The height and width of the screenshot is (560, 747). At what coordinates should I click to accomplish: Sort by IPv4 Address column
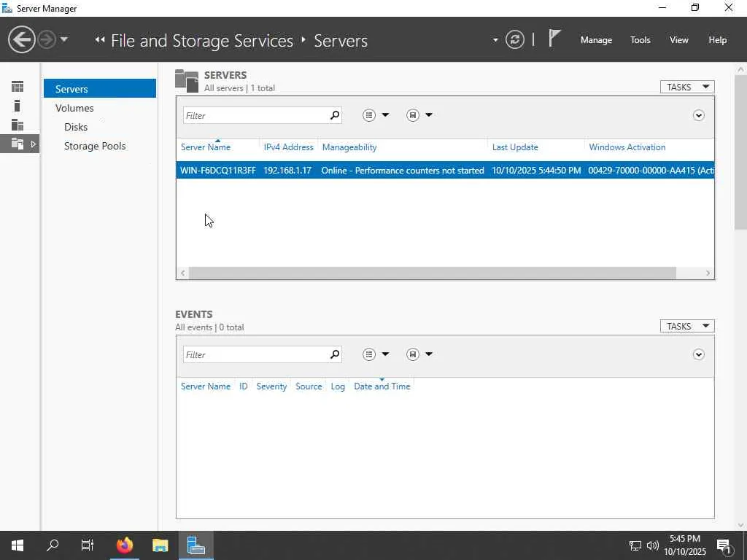tap(289, 147)
